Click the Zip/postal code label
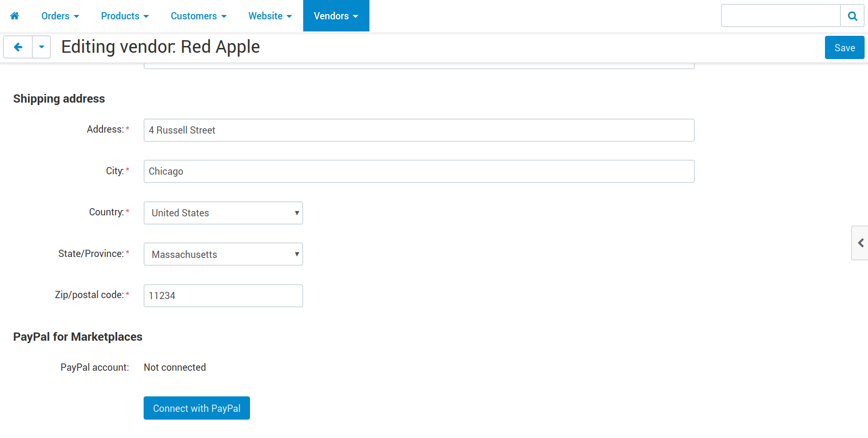The image size is (868, 438). [89, 295]
